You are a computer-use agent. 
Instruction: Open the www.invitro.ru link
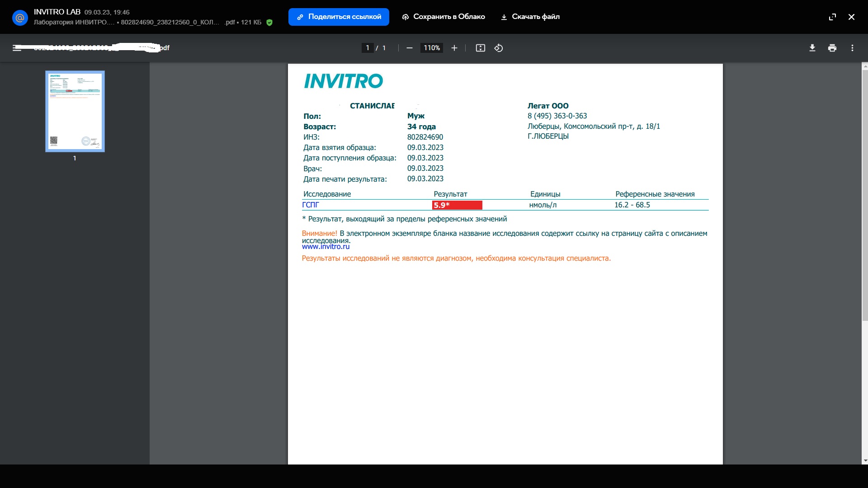(x=325, y=247)
